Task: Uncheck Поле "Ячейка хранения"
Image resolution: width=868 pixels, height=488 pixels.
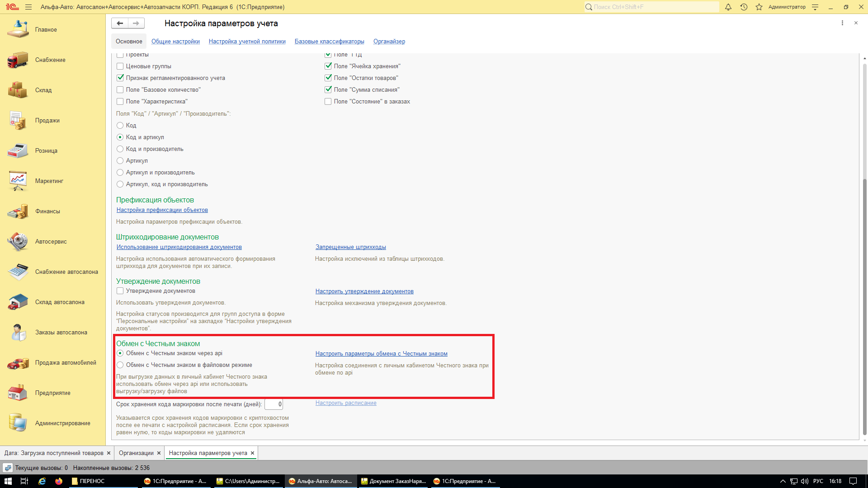Action: 328,66
